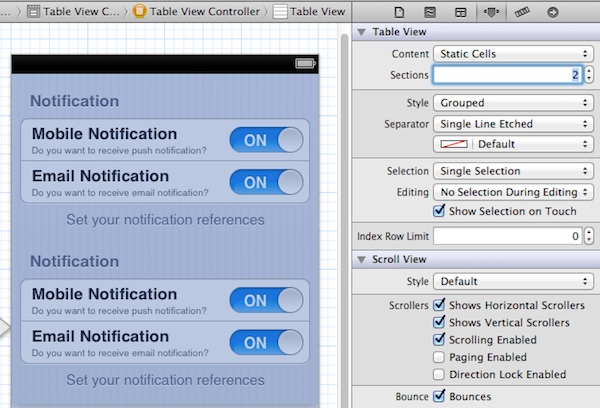Select the Attributes inspector icon
This screenshot has height=408, width=600.
[490, 11]
